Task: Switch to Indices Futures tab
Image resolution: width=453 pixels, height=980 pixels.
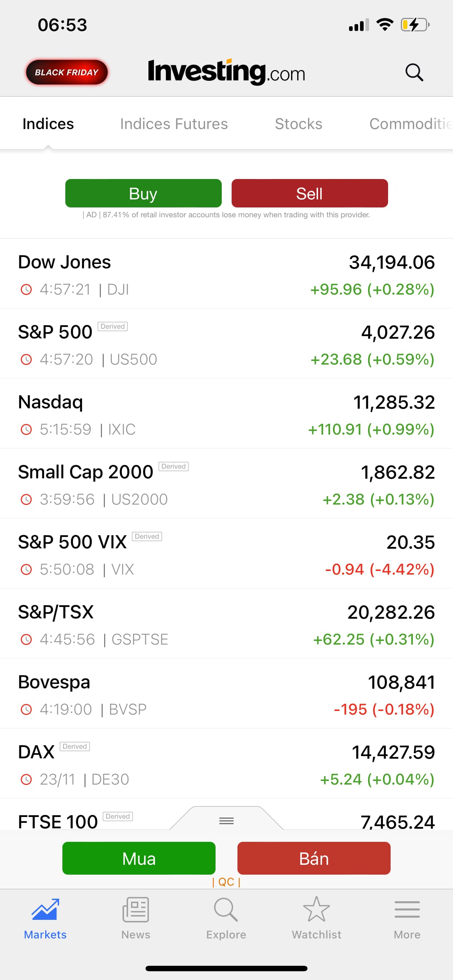Action: pyautogui.click(x=174, y=124)
